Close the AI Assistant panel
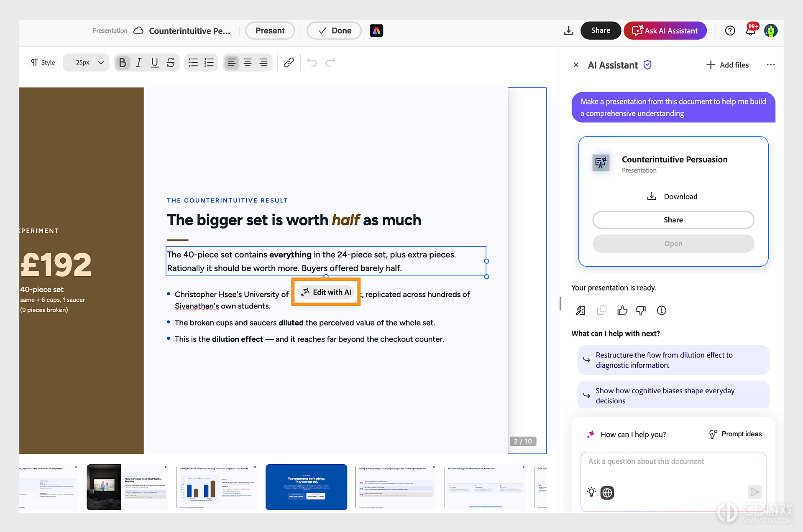Screen dimensions: 803x532 576,65
